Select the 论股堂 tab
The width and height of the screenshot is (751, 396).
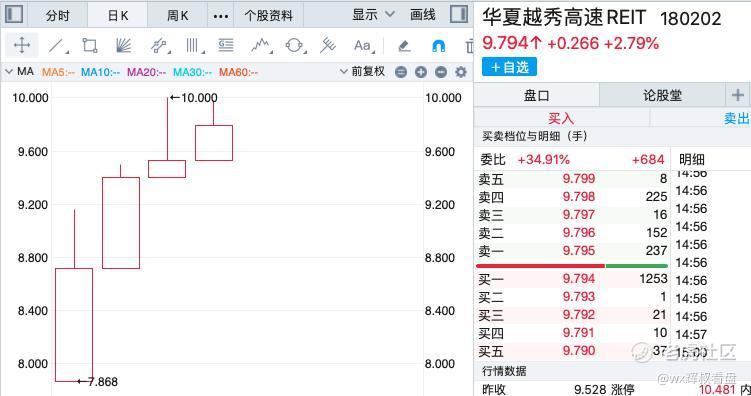tap(662, 95)
